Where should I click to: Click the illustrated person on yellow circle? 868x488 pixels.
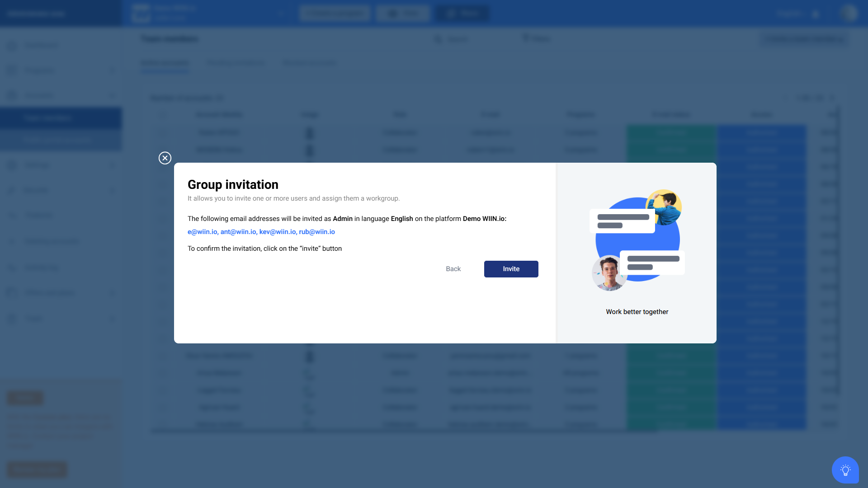pyautogui.click(x=664, y=206)
